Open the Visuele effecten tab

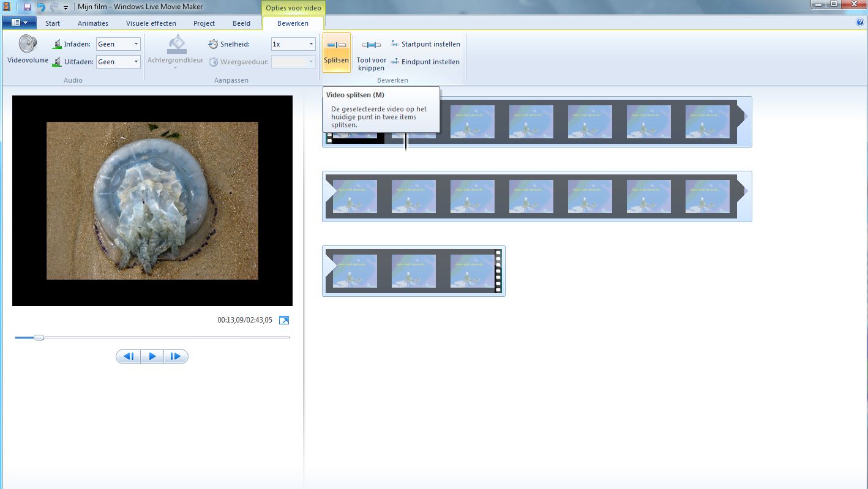[x=151, y=23]
